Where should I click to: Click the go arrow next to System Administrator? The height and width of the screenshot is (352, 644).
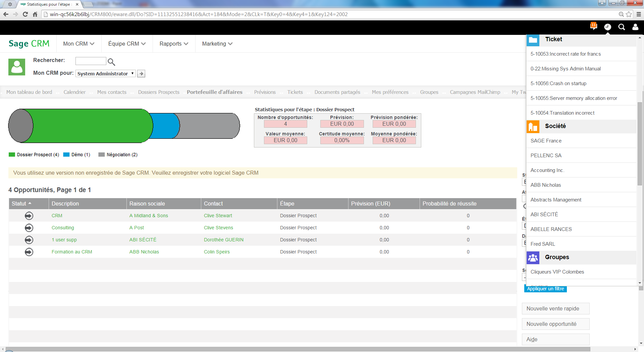pos(141,73)
